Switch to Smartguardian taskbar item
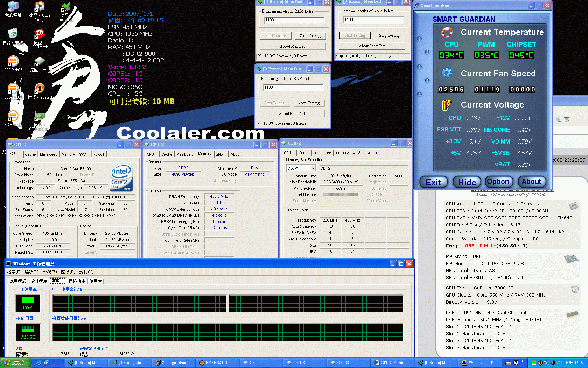588x368 pixels. [x=174, y=363]
